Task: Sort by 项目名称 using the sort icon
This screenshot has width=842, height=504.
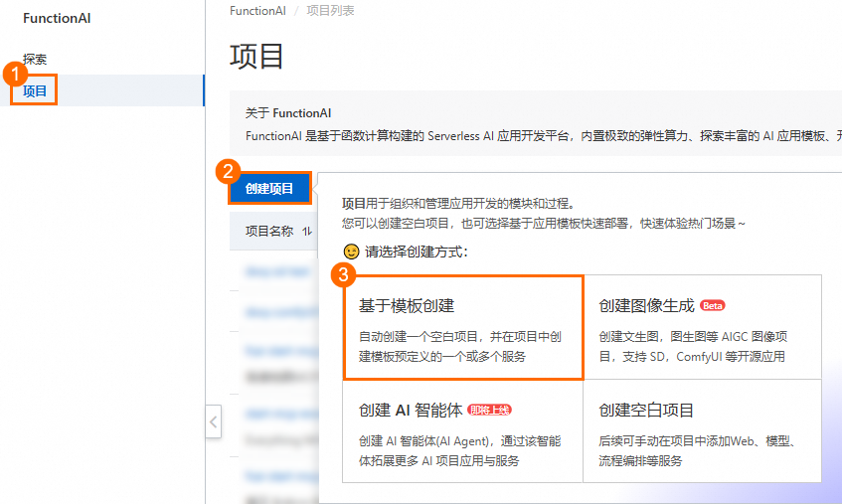Action: point(307,232)
